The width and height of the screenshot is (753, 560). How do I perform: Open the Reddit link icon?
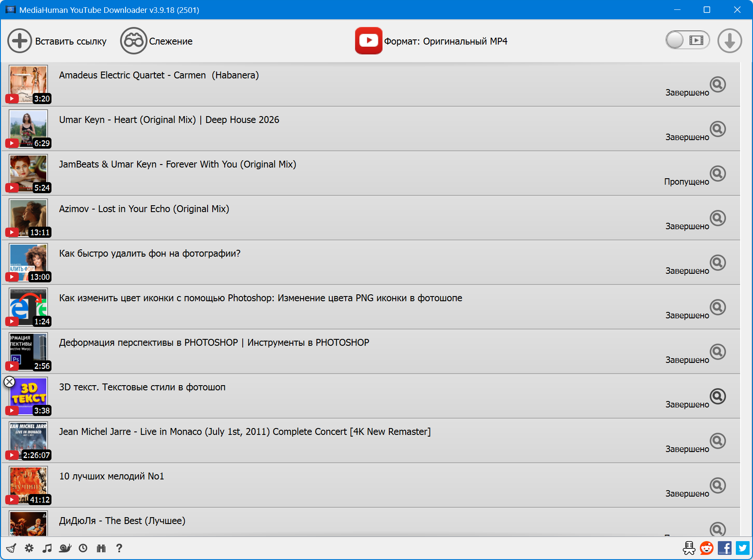tap(707, 548)
